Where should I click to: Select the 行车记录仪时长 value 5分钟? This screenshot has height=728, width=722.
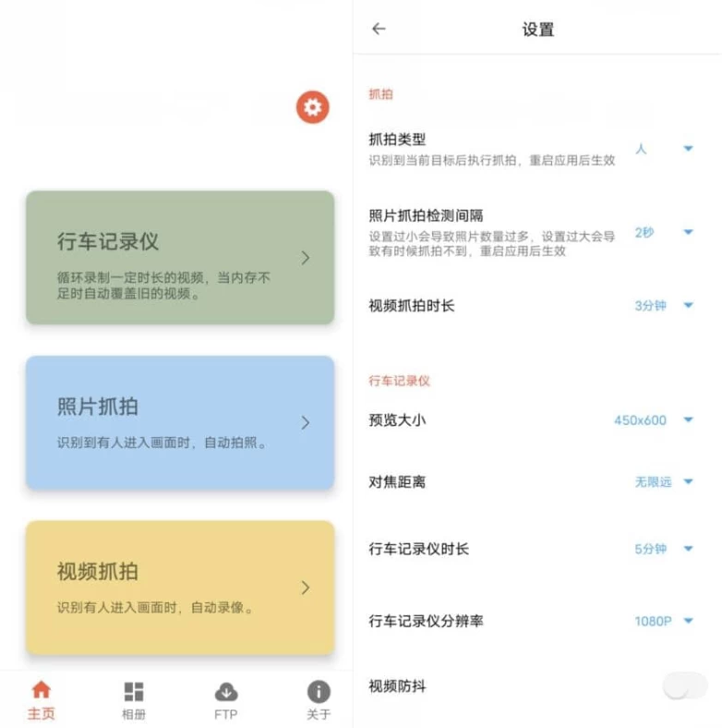(x=650, y=549)
